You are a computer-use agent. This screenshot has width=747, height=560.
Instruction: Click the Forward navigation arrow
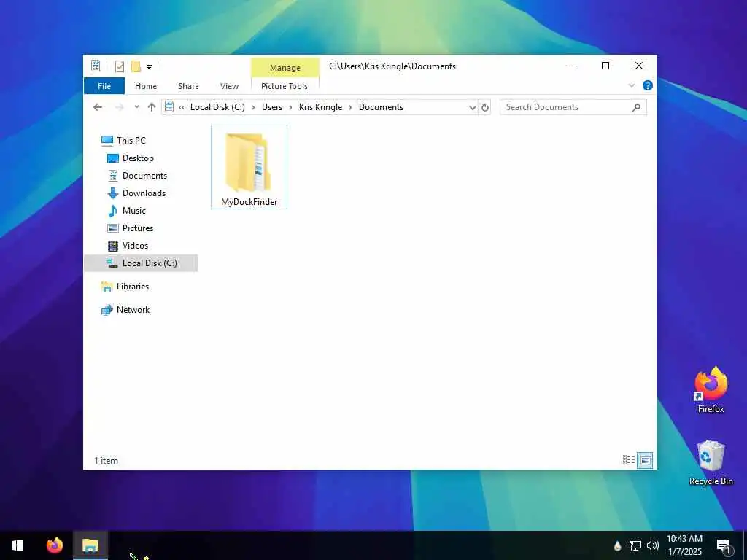[x=119, y=107]
